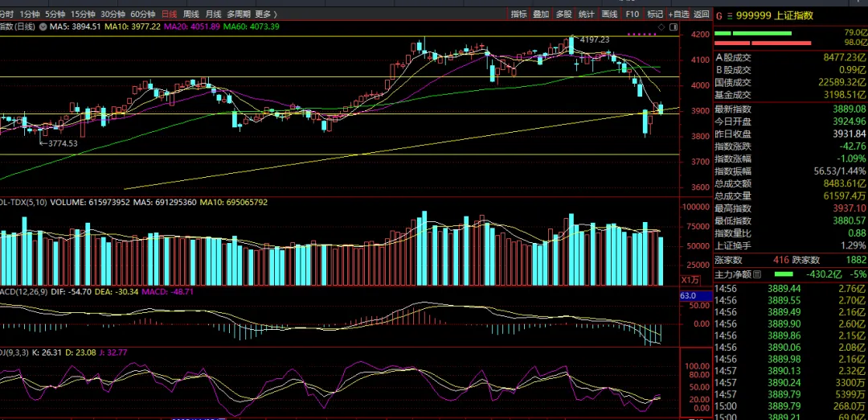The height and width of the screenshot is (420, 868).
Task: Click the MACD DIF: -54.70 value
Action: coord(70,291)
